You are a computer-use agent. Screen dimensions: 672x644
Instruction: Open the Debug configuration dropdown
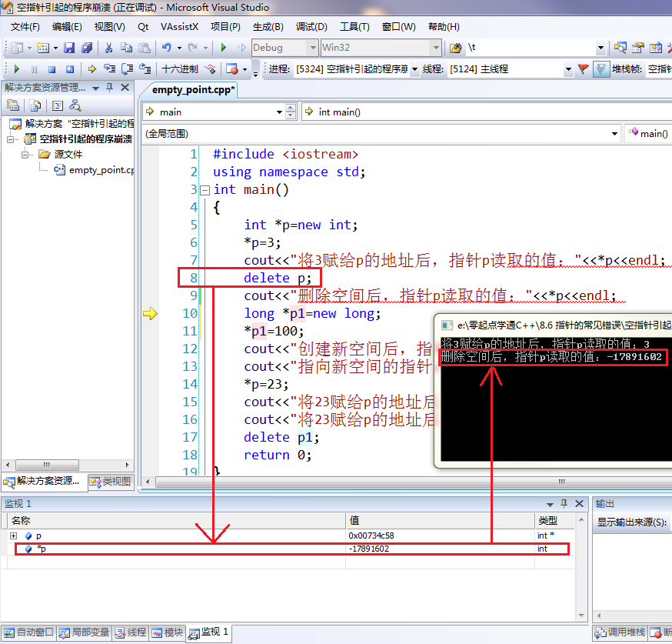pos(313,48)
